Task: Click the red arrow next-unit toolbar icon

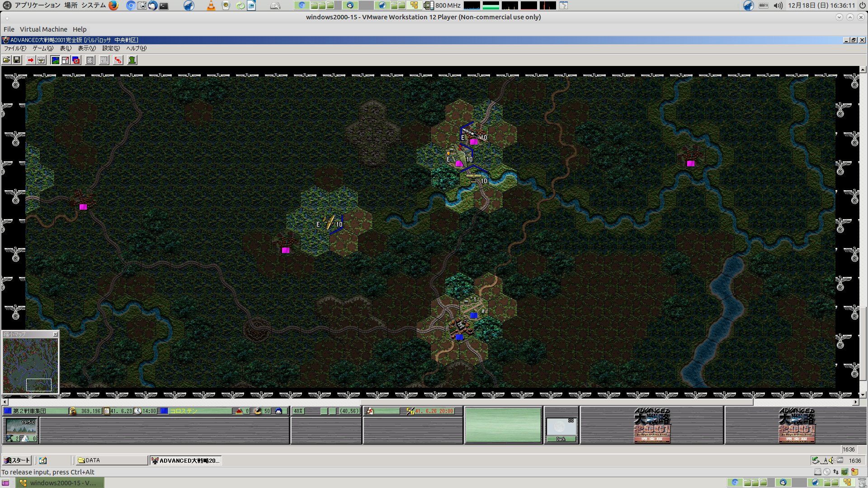Action: click(30, 60)
